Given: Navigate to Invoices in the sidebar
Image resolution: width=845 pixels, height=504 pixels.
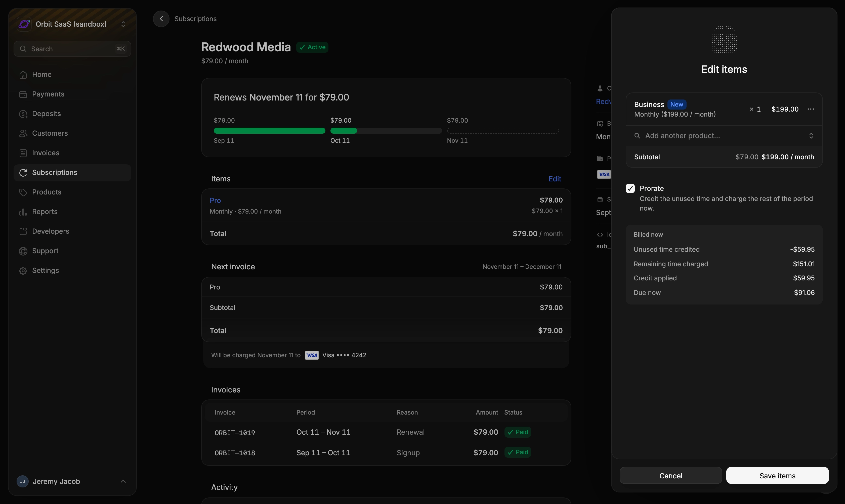Looking at the screenshot, I should [x=72, y=153].
